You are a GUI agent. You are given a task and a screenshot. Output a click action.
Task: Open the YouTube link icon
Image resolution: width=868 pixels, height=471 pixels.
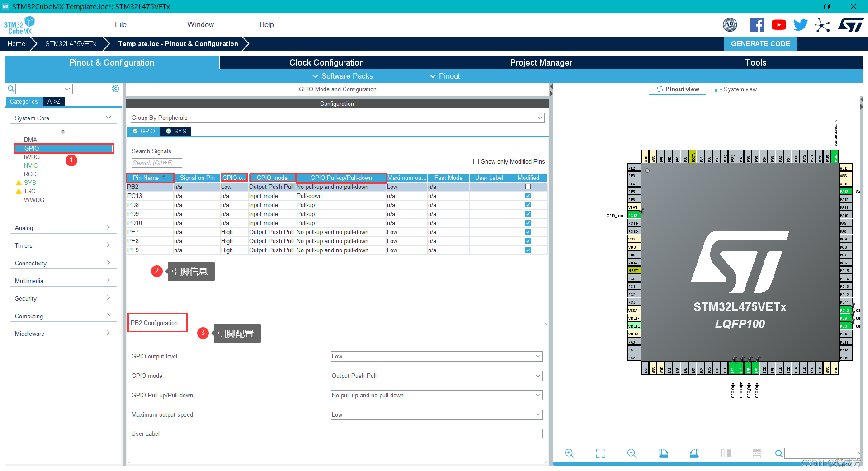[x=778, y=25]
